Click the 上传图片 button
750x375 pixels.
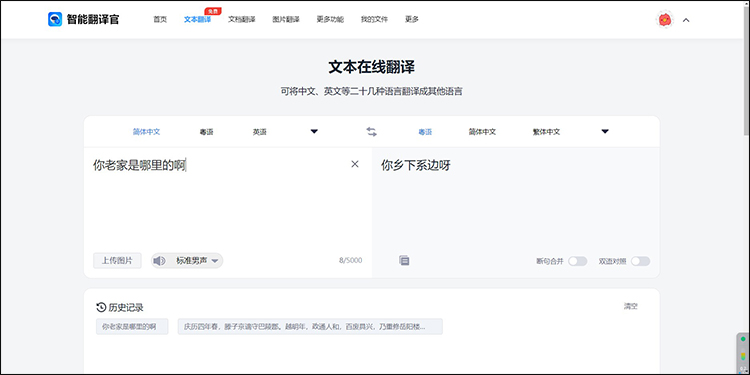117,261
